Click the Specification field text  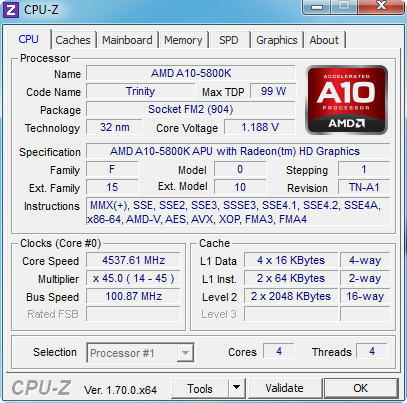coord(238,151)
